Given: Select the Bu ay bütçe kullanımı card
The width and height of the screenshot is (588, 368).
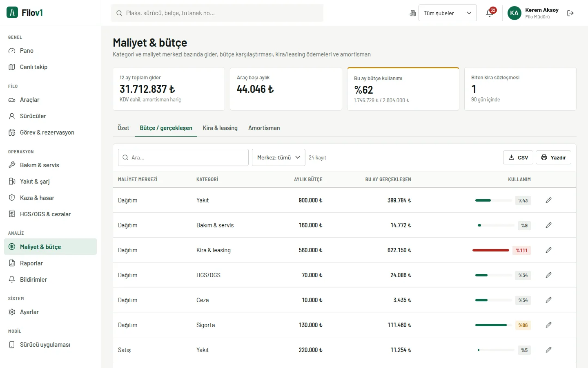Looking at the screenshot, I should click(x=403, y=89).
